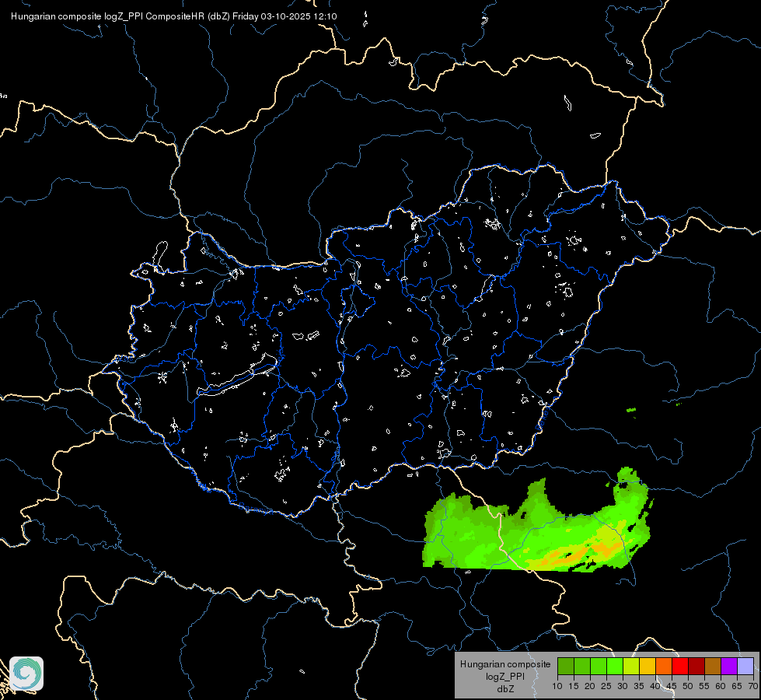
Task: Click the 10–15 dBZ dark green legend swatch
Action: click(x=566, y=666)
